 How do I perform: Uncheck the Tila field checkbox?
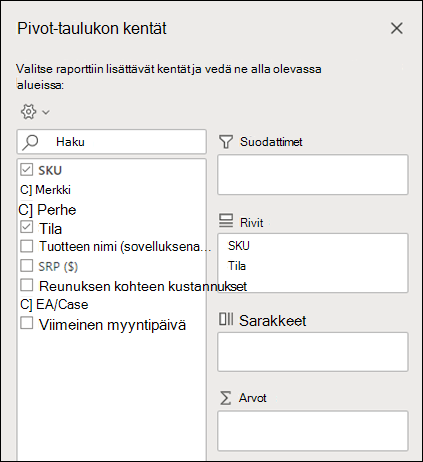(x=26, y=227)
